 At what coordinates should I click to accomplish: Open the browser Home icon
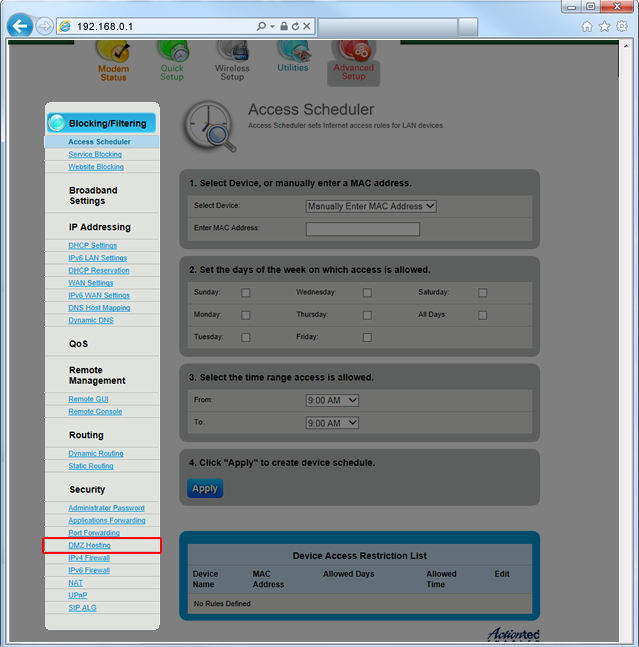pyautogui.click(x=587, y=27)
